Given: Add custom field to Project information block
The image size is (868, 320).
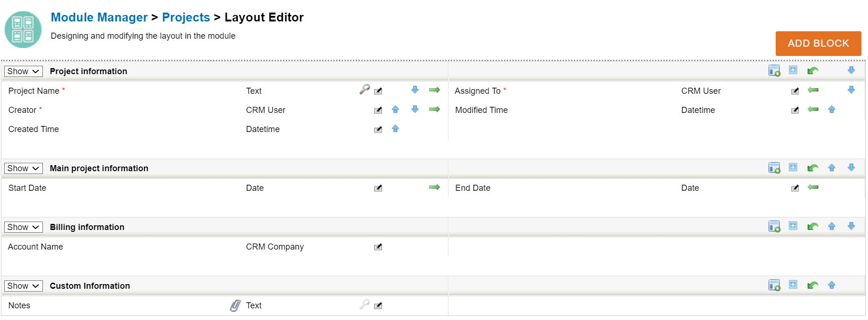Looking at the screenshot, I should click(774, 71).
